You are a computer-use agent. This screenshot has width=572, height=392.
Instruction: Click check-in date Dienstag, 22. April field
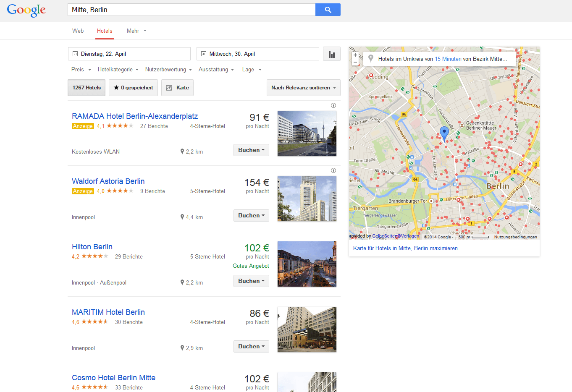pyautogui.click(x=129, y=54)
